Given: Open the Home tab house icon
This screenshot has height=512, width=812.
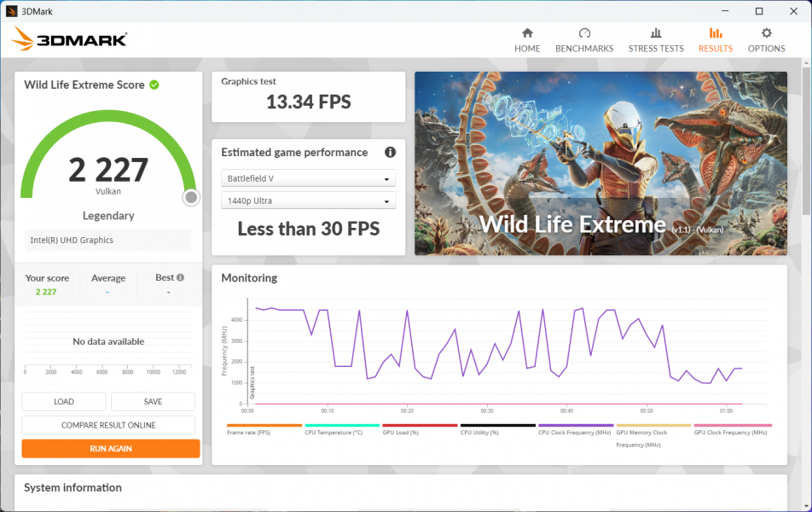Looking at the screenshot, I should 527,33.
